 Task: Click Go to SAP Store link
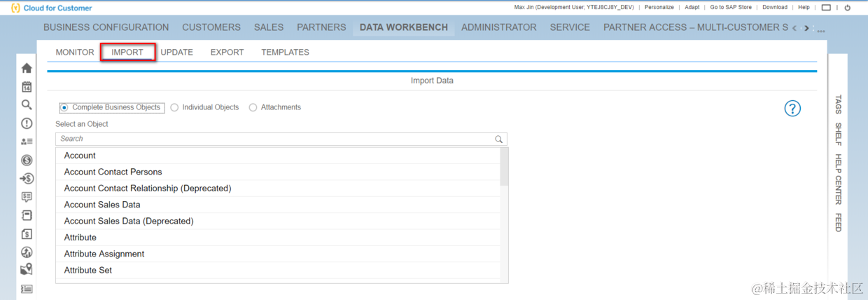(731, 7)
